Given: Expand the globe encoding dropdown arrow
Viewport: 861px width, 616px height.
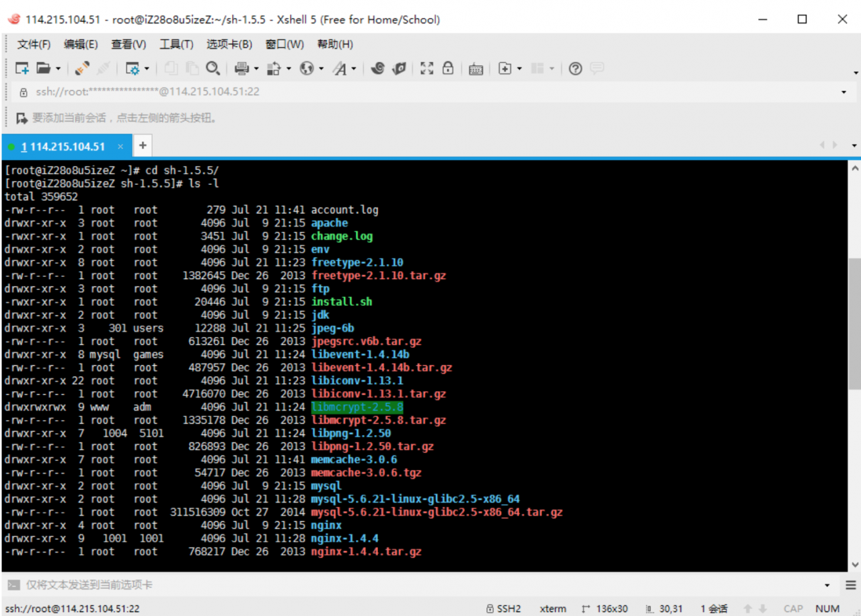Looking at the screenshot, I should tap(321, 69).
